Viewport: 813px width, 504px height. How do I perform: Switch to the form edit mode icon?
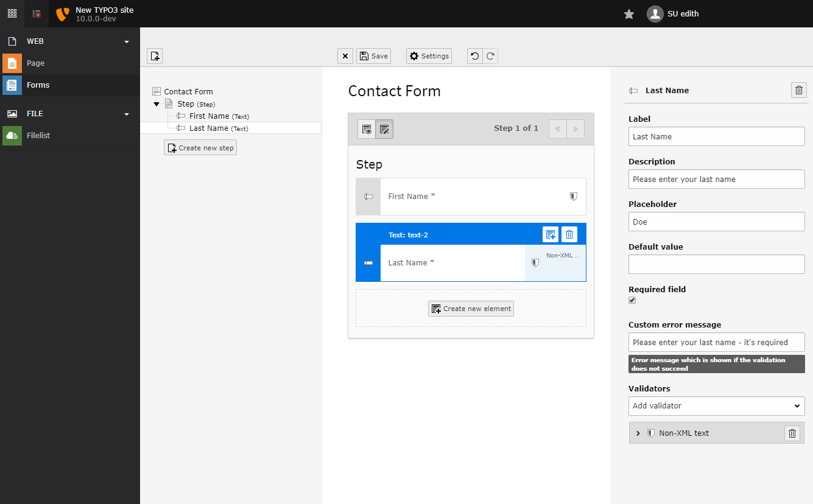[384, 128]
